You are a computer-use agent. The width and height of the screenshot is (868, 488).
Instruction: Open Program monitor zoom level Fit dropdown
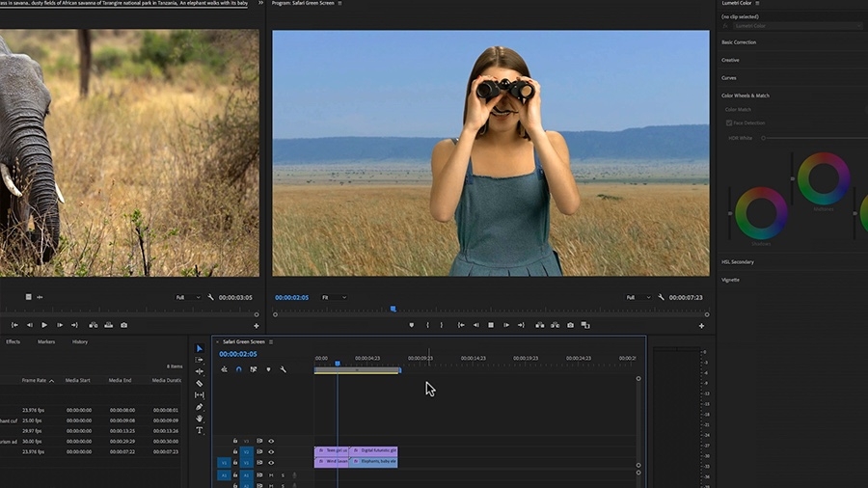[x=334, y=297]
